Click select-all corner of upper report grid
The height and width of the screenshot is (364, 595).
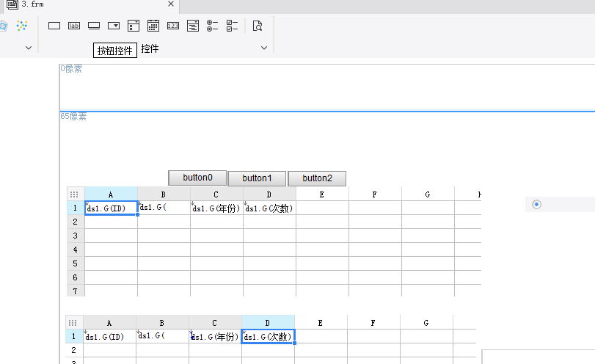(74, 194)
